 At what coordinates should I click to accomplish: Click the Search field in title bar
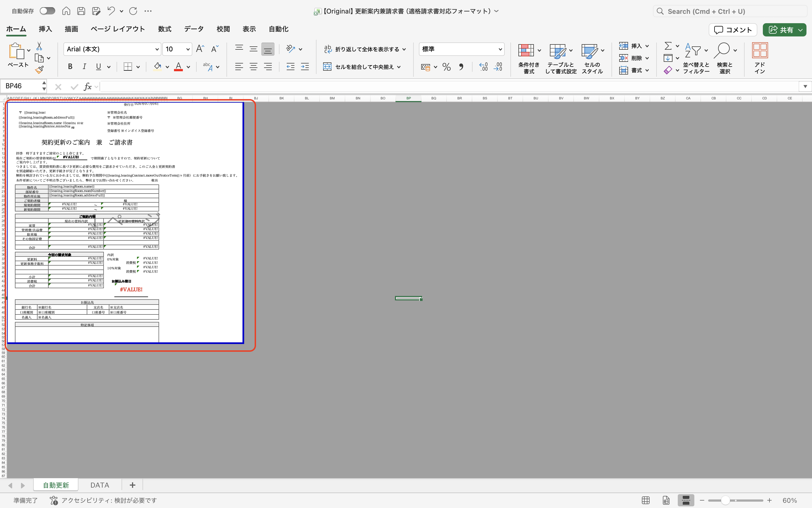tap(729, 11)
